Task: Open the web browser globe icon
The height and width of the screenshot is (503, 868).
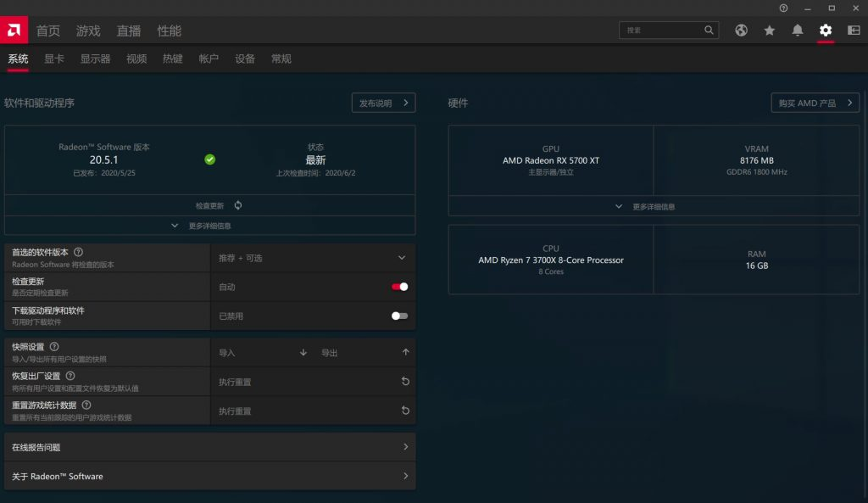Action: click(741, 31)
